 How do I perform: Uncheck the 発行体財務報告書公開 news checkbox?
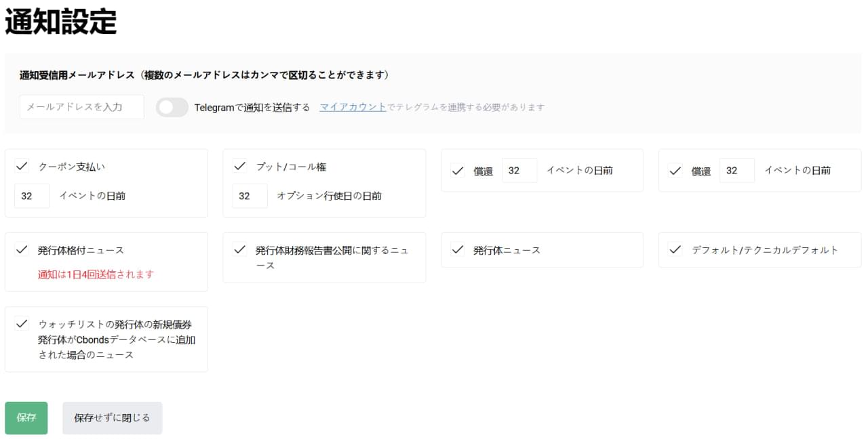(x=239, y=249)
